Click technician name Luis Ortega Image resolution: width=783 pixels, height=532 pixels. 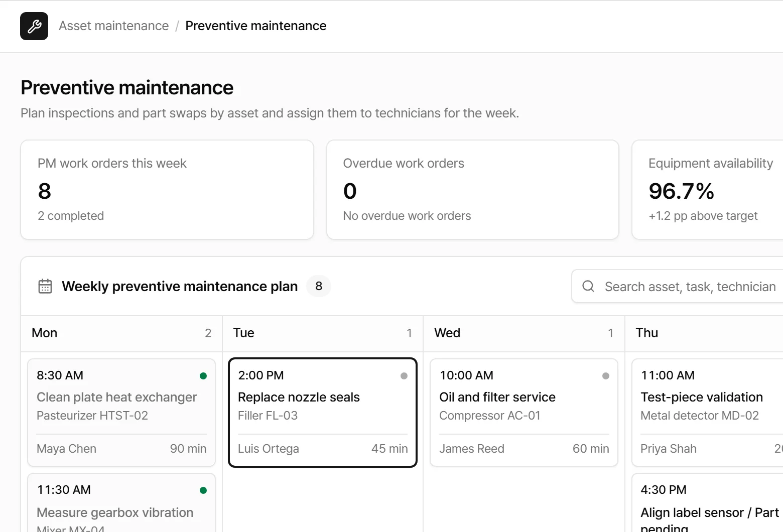point(269,449)
